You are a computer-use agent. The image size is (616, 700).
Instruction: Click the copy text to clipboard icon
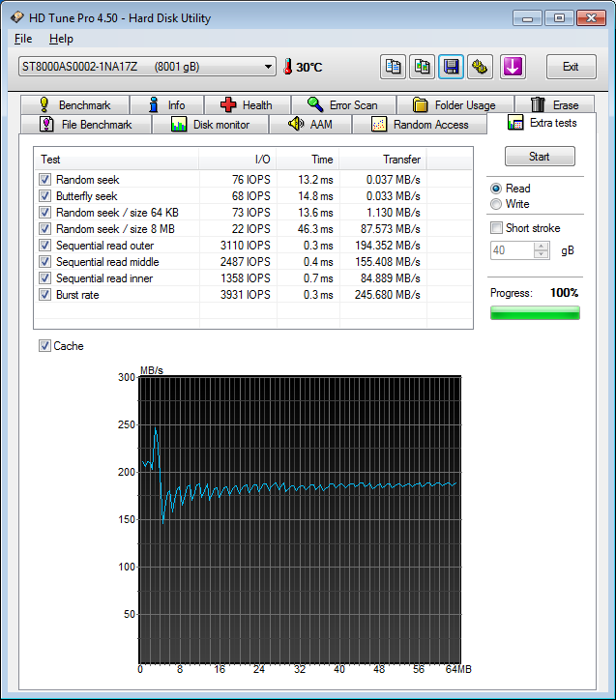pos(393,67)
